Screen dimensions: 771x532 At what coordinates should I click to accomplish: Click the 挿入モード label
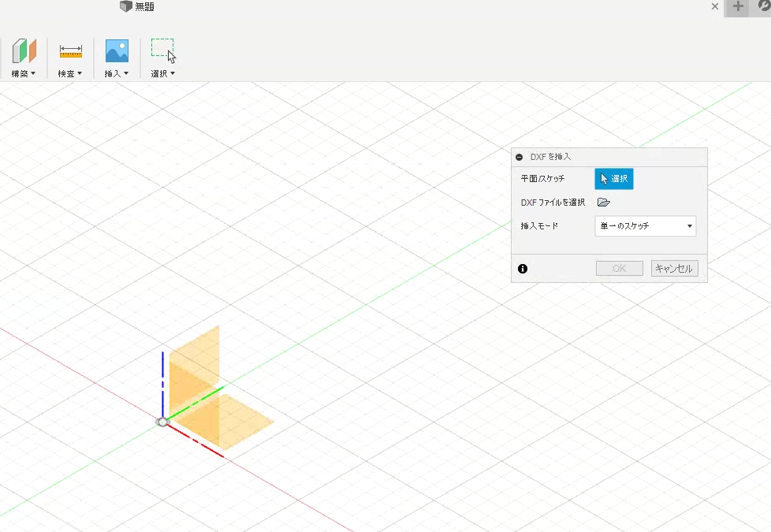click(539, 226)
